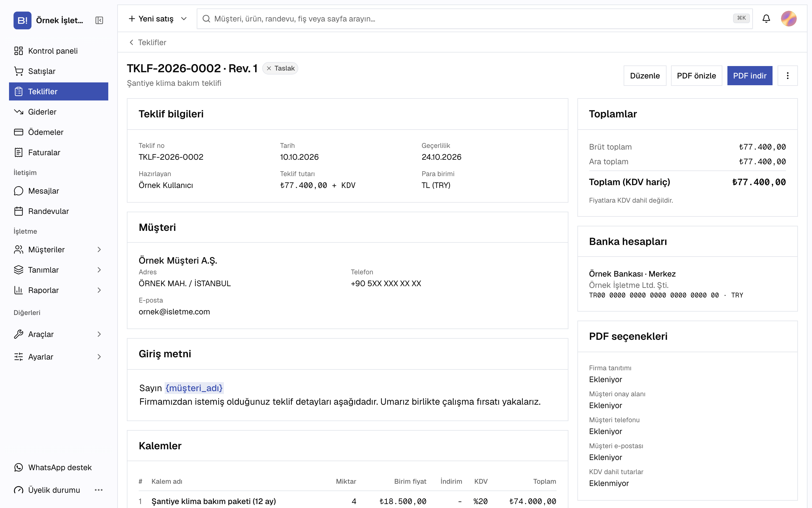Screen dimensions: 812x508
Task: Click the B! business logo
Action: point(23,20)
